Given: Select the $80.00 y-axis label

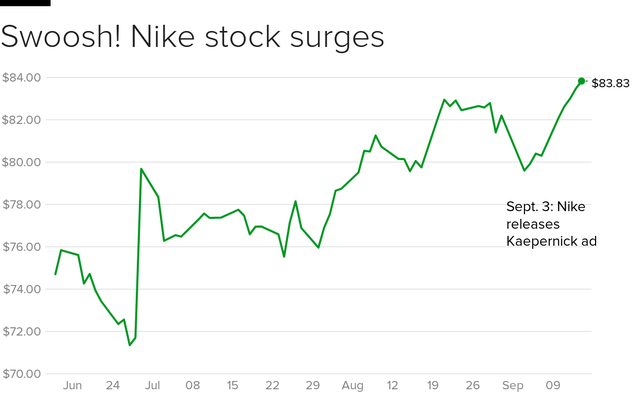Looking at the screenshot, I should (21, 162).
